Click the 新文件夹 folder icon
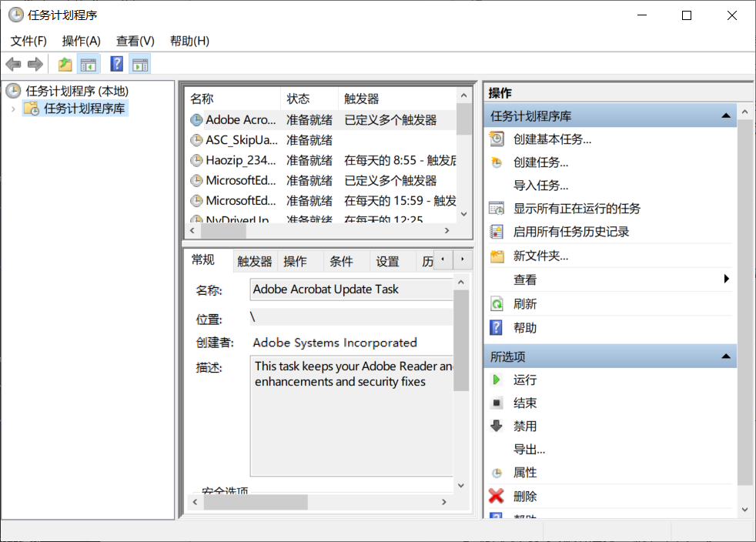The width and height of the screenshot is (756, 542). [x=497, y=256]
